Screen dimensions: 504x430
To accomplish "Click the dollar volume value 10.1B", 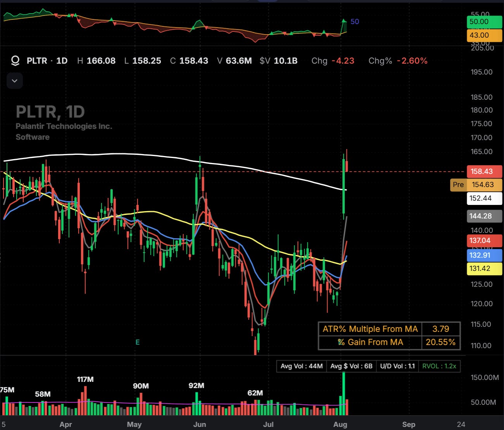I will [x=286, y=61].
